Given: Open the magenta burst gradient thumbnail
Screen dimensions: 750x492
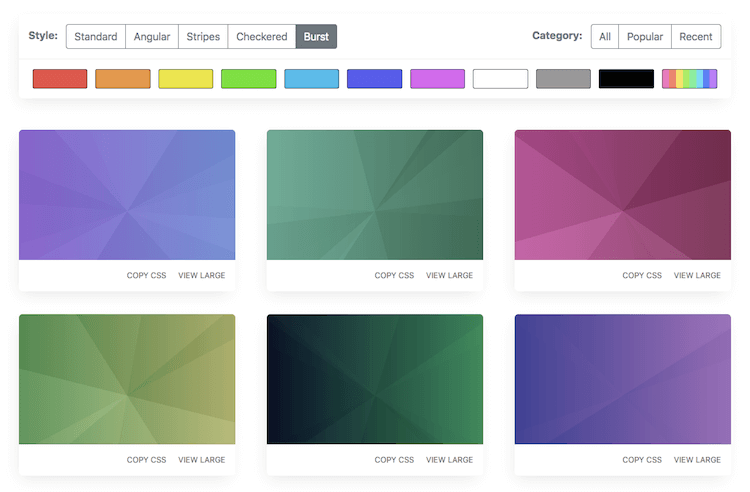Looking at the screenshot, I should point(623,195).
